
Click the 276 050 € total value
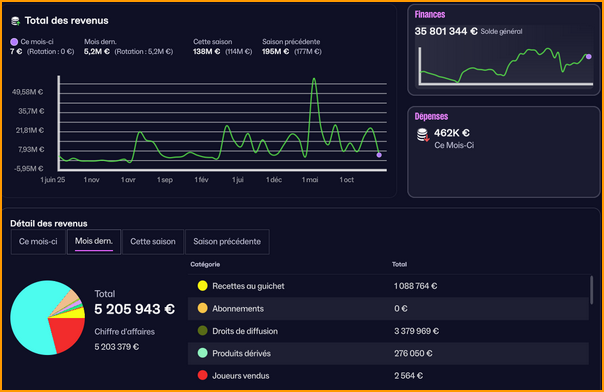pos(413,353)
